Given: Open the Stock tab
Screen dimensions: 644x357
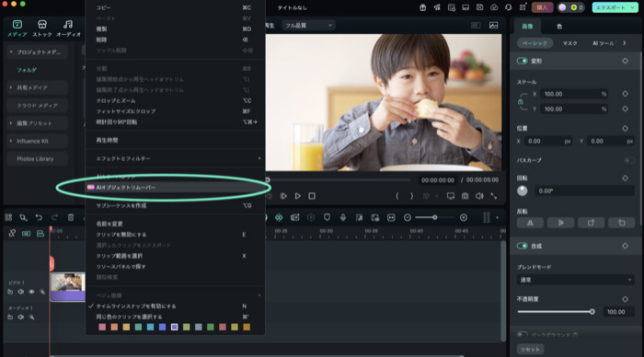Looking at the screenshot, I should pyautogui.click(x=42, y=29).
